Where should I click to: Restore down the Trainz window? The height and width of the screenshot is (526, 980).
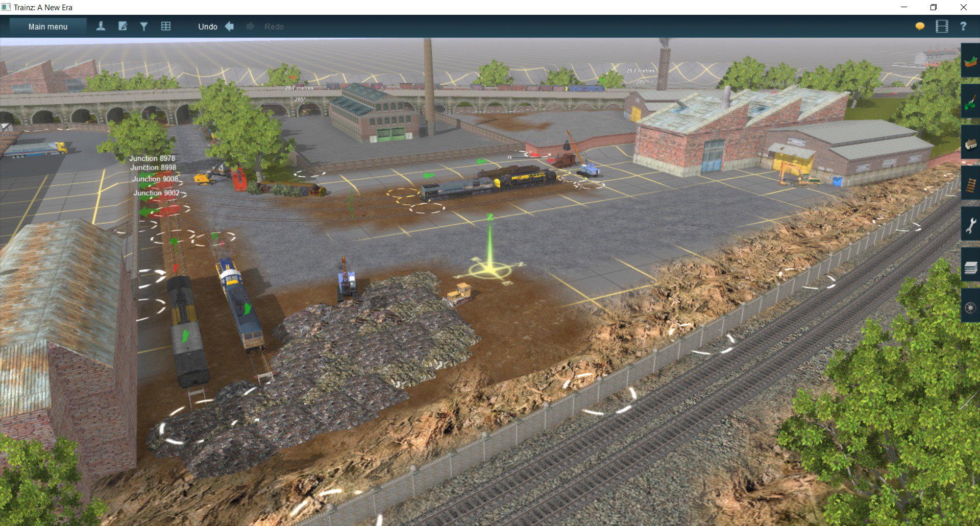click(934, 7)
